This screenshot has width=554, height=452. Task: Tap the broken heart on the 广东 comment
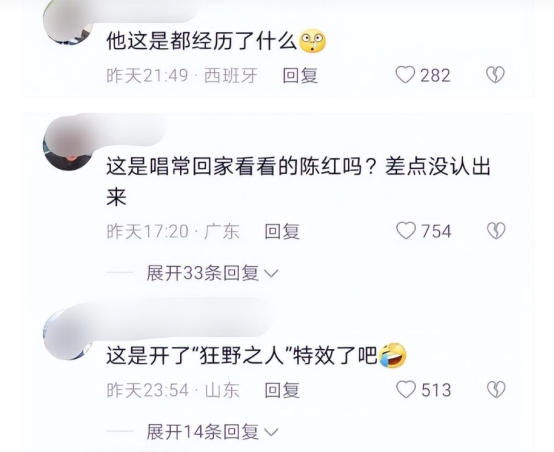click(496, 231)
